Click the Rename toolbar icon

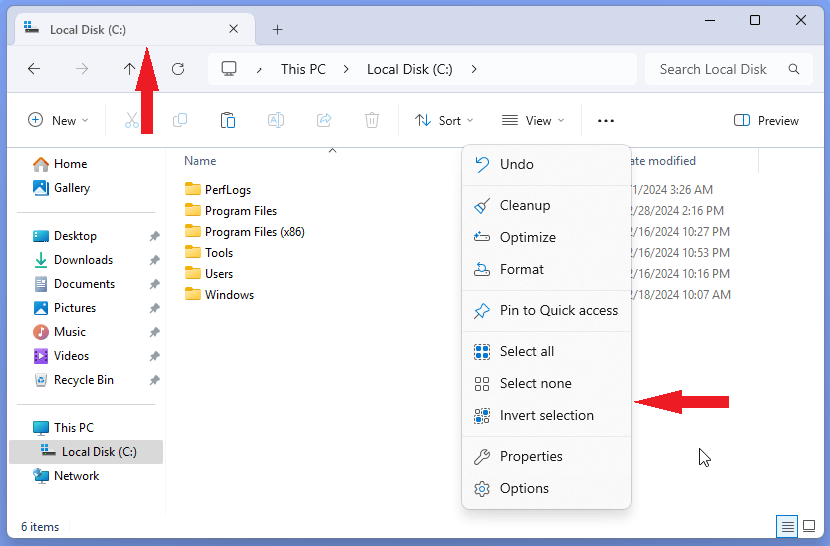(x=276, y=121)
